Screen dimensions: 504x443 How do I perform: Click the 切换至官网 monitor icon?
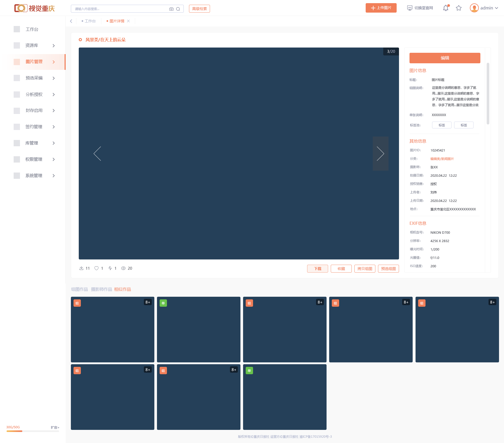click(409, 8)
